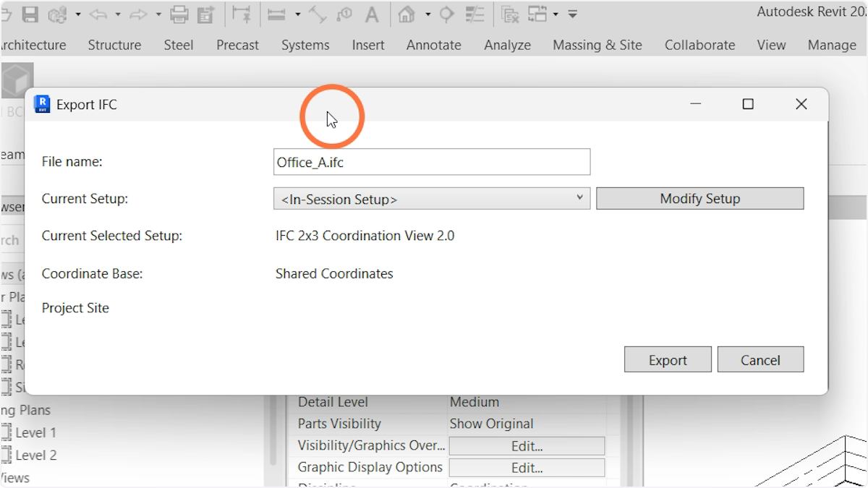Click the Print icon in the toolbar

(x=179, y=14)
